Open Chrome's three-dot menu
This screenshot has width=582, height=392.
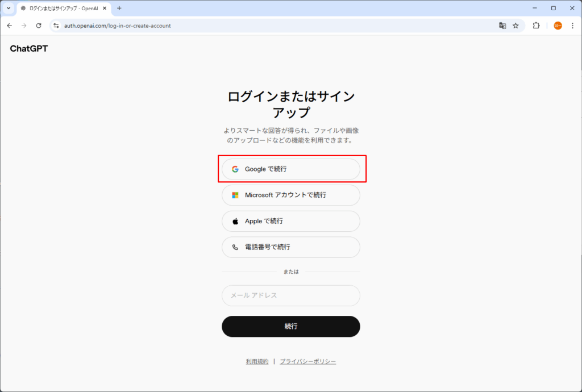coord(572,26)
